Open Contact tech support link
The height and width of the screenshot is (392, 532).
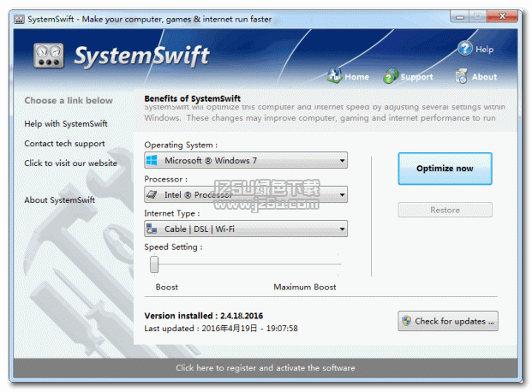(64, 144)
